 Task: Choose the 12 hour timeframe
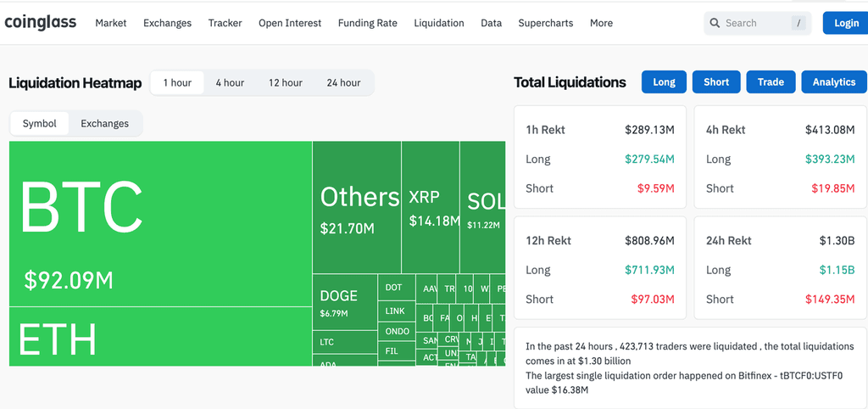[286, 82]
